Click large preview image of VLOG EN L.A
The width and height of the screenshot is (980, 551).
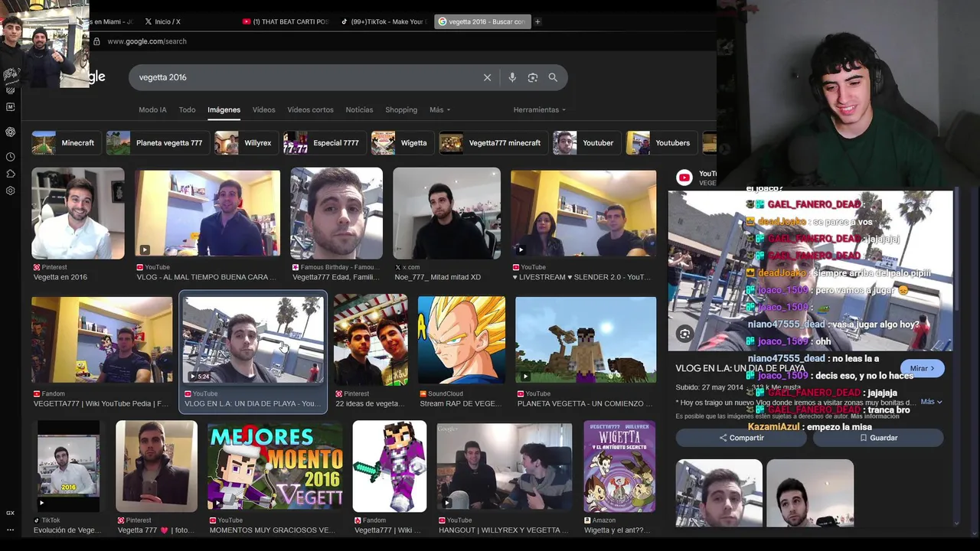pos(810,270)
